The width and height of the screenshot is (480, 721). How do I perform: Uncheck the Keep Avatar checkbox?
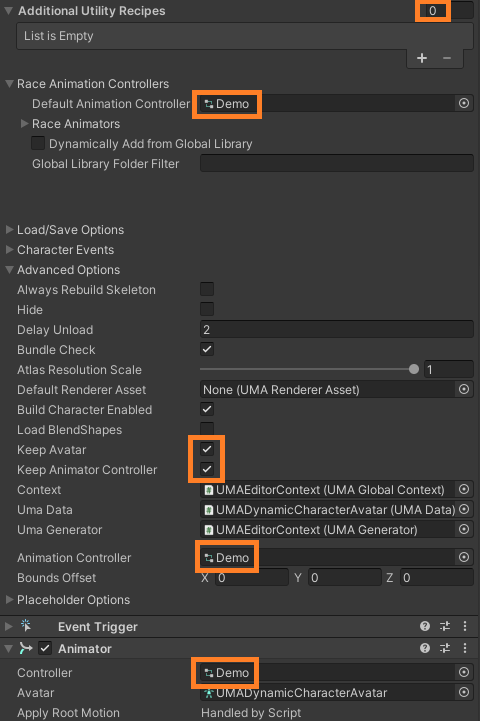coord(207,449)
